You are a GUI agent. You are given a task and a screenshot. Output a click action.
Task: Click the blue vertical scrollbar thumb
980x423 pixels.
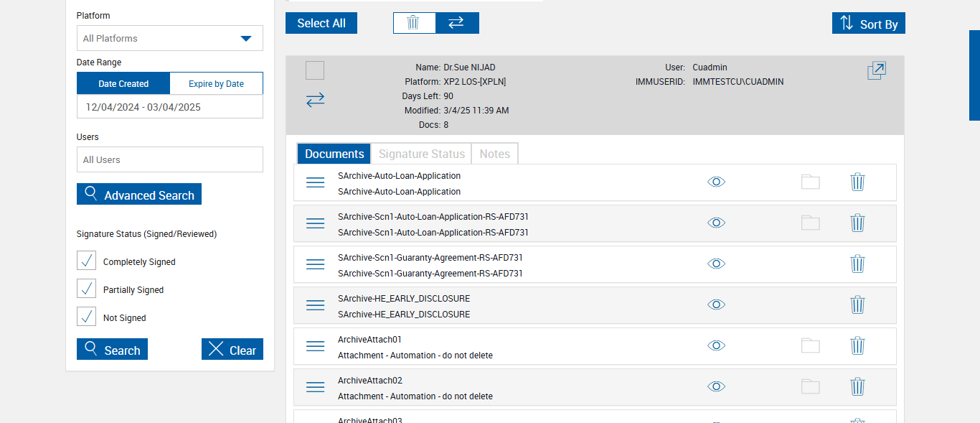coord(974,75)
